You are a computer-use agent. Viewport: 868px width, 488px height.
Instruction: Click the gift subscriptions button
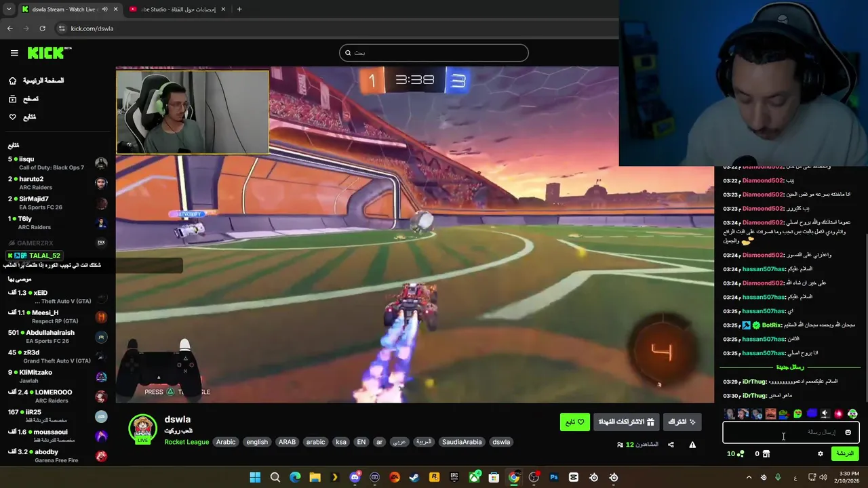point(626,422)
